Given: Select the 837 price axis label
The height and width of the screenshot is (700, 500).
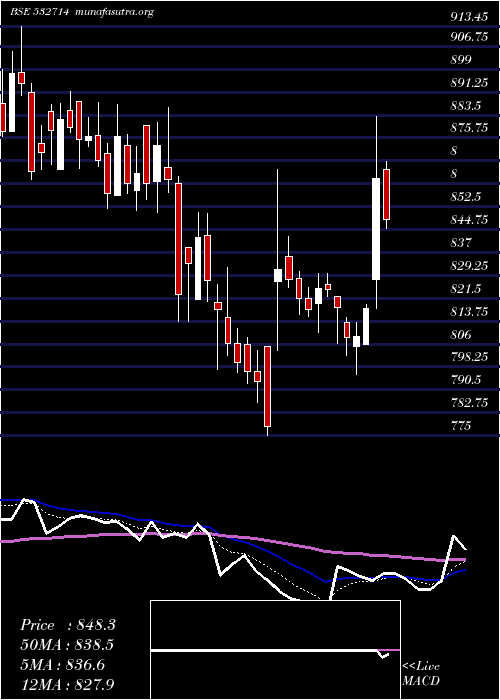Looking at the screenshot, I should click(461, 243).
